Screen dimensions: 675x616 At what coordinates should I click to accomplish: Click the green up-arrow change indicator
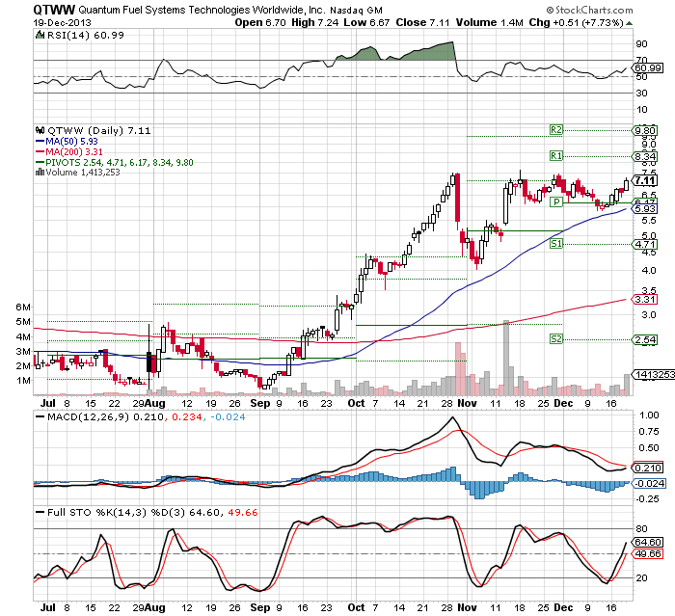[630, 23]
